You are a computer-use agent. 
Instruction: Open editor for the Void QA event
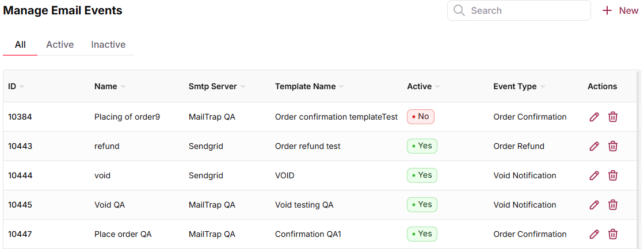pyautogui.click(x=594, y=205)
